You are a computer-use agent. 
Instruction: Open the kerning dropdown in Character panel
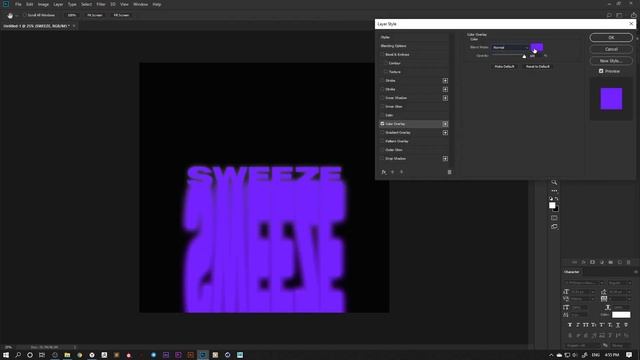click(583, 299)
